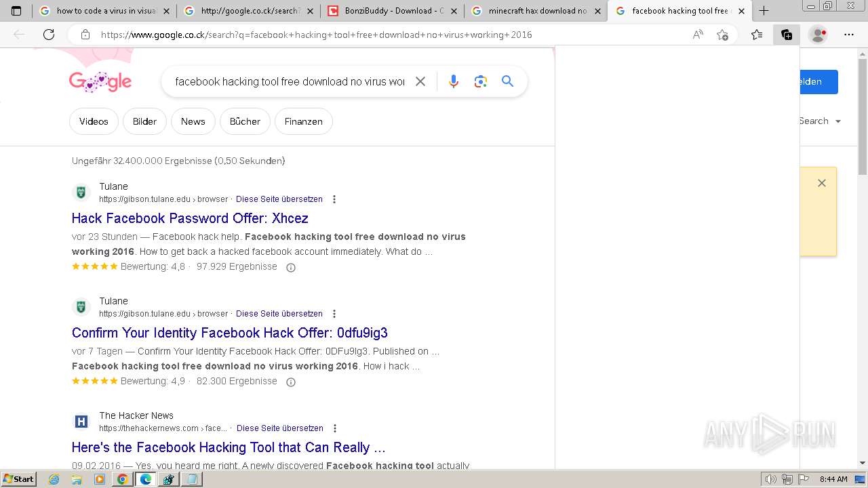Image resolution: width=868 pixels, height=488 pixels.
Task: Switch to the minecraft hax download tab
Action: (536, 11)
